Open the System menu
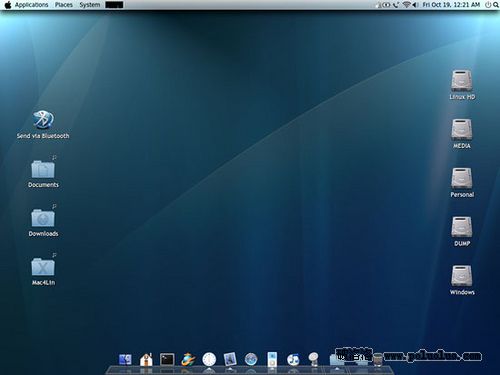 tap(90, 5)
